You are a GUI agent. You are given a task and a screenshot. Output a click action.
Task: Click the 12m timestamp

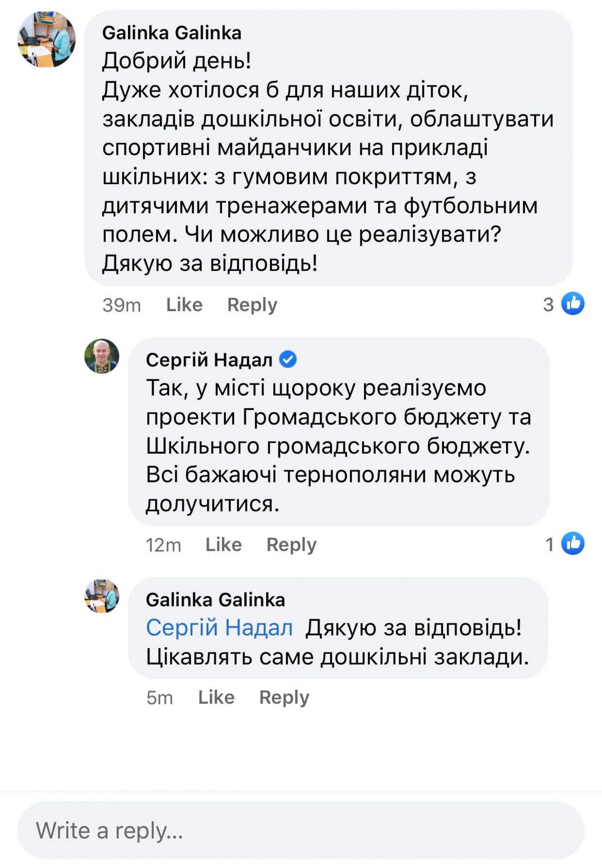[x=163, y=545]
